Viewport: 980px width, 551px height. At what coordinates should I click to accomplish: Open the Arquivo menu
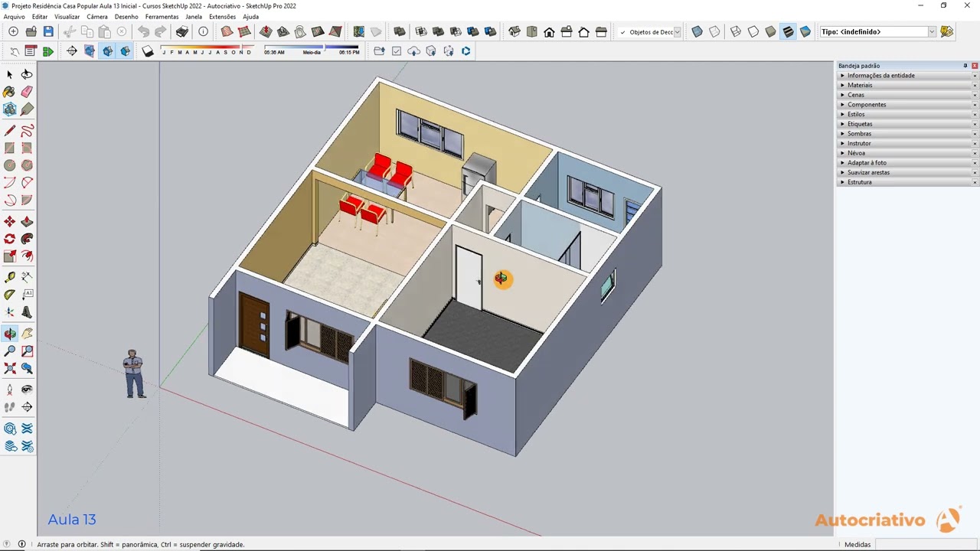[14, 17]
